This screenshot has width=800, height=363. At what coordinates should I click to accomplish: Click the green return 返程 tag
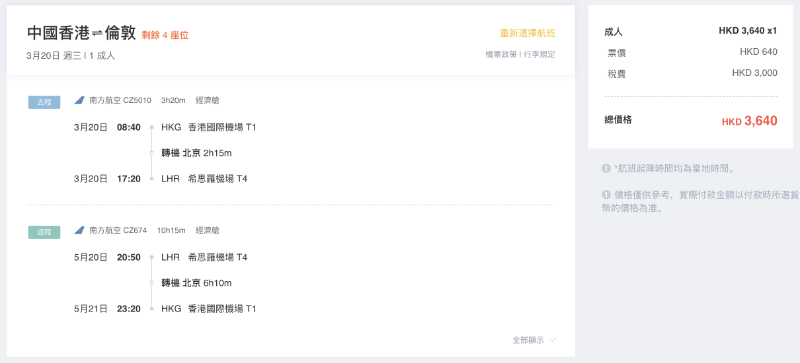44,232
